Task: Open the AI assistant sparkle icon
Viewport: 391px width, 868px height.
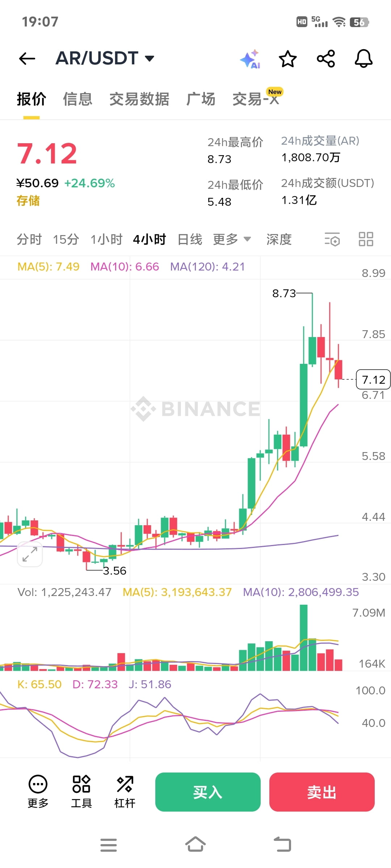Action: (251, 59)
